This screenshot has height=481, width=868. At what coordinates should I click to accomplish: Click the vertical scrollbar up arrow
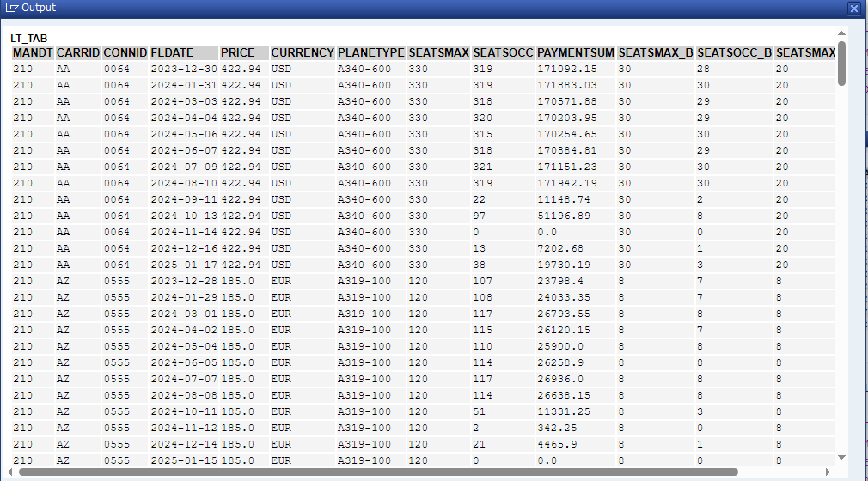[x=841, y=33]
